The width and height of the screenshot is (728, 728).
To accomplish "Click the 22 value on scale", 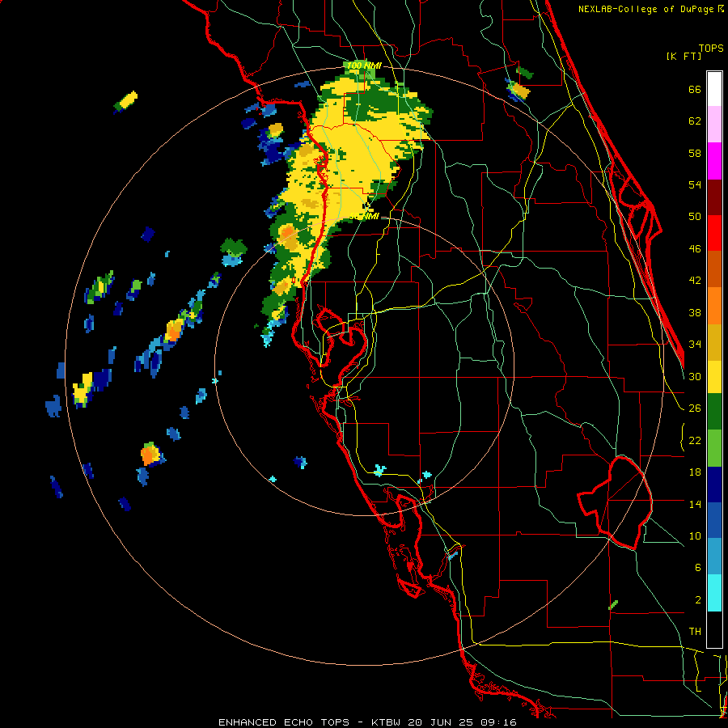I will 695,440.
